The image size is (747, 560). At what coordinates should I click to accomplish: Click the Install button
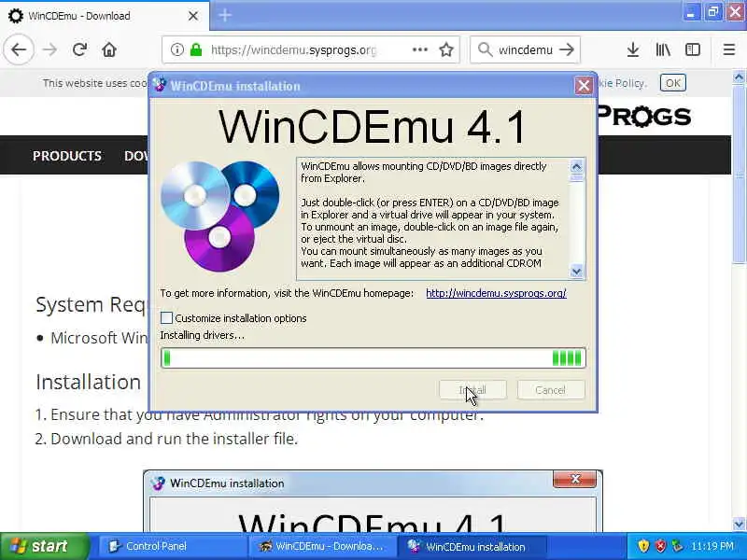(472, 390)
